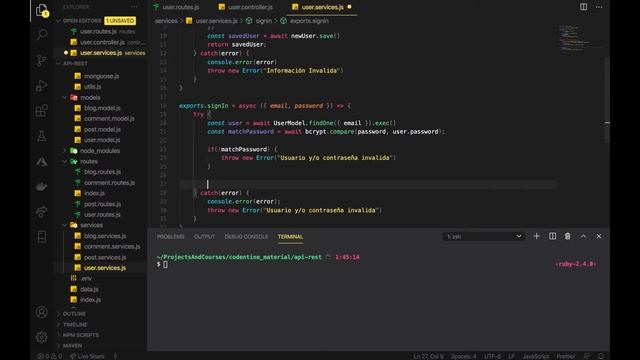Screen dimensions: 640x360
Task: Kill the terminal with trash icon
Action: (x=567, y=236)
